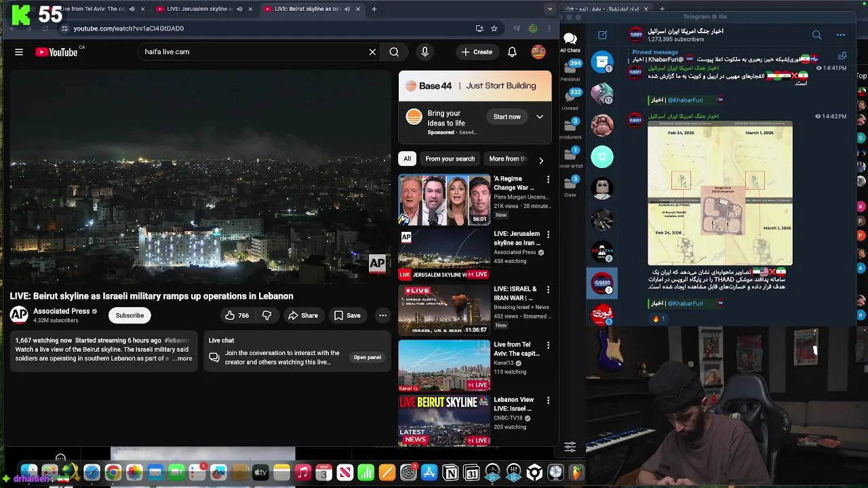This screenshot has height=488, width=868.
Task: Open Telegram channel more options menu
Action: 841,35
